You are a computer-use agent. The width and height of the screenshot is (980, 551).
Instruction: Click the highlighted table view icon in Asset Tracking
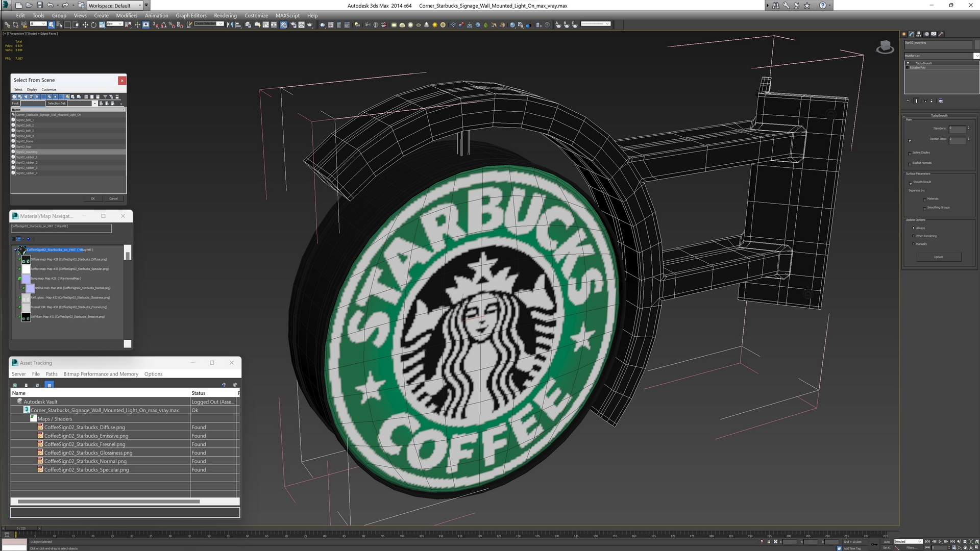tap(49, 385)
